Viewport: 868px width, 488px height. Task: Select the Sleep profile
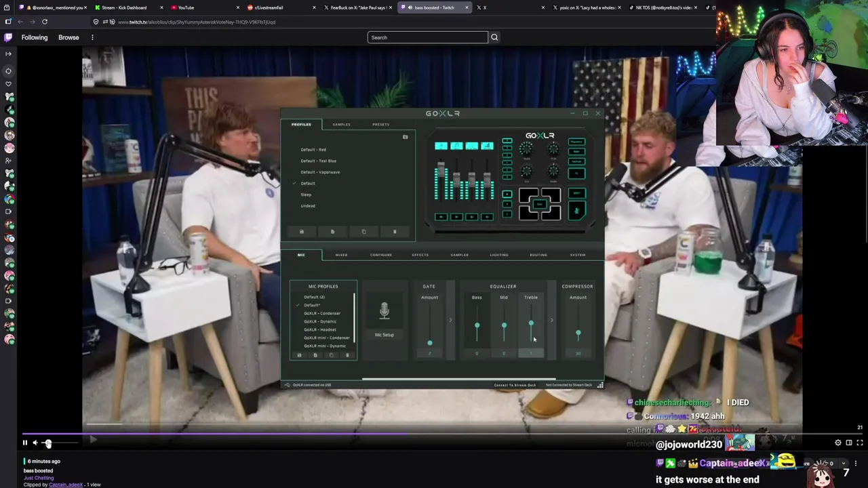pyautogui.click(x=306, y=195)
